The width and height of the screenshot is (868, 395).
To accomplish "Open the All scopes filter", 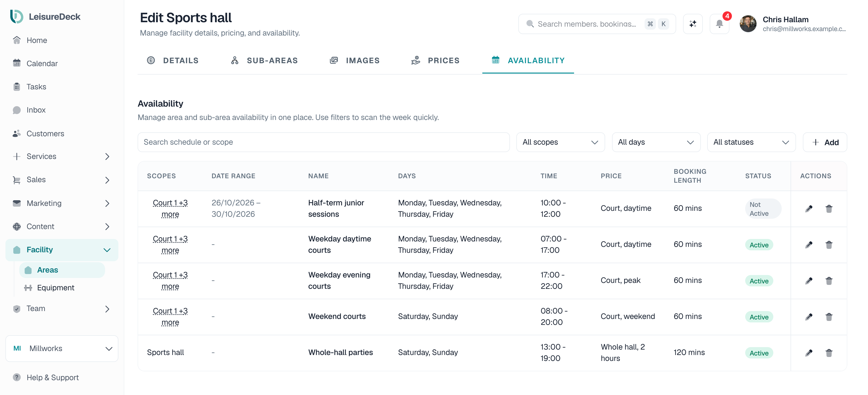I will [560, 142].
